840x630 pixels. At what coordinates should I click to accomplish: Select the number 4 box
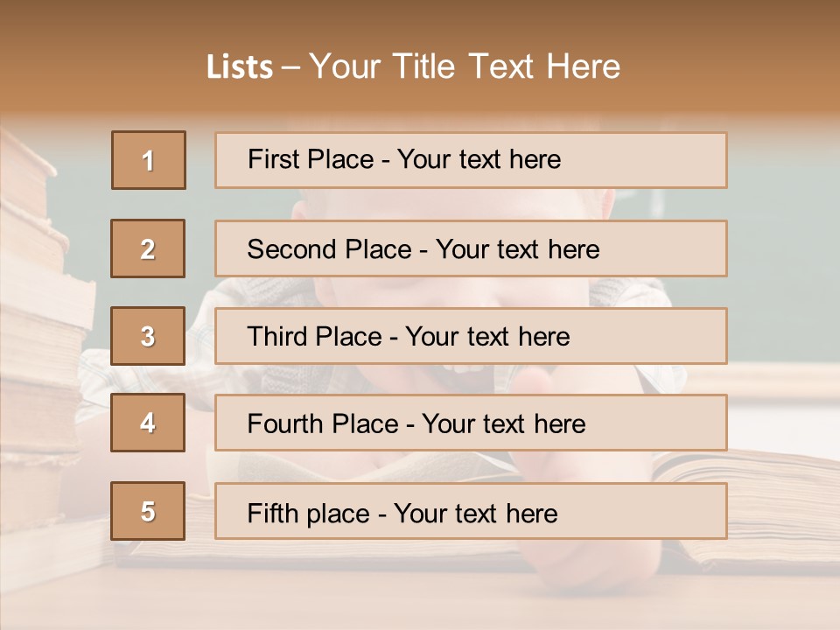click(x=148, y=423)
